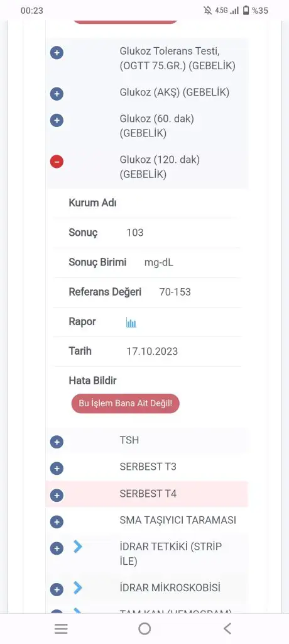Tap the battery status icon

[x=246, y=10]
